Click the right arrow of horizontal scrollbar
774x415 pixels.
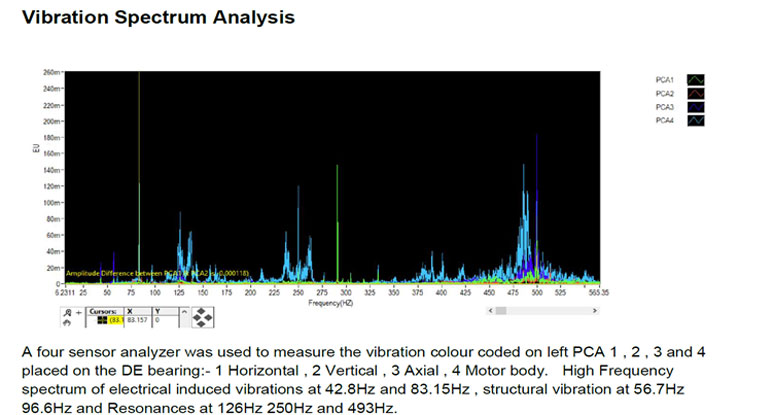595,310
